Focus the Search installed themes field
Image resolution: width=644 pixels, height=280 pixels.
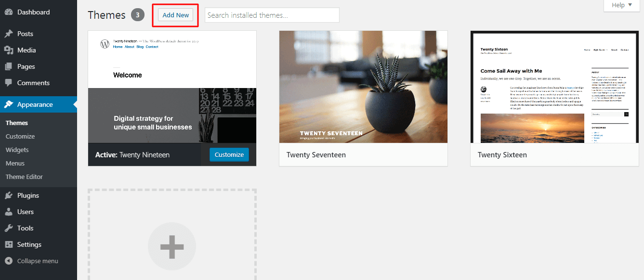(272, 15)
